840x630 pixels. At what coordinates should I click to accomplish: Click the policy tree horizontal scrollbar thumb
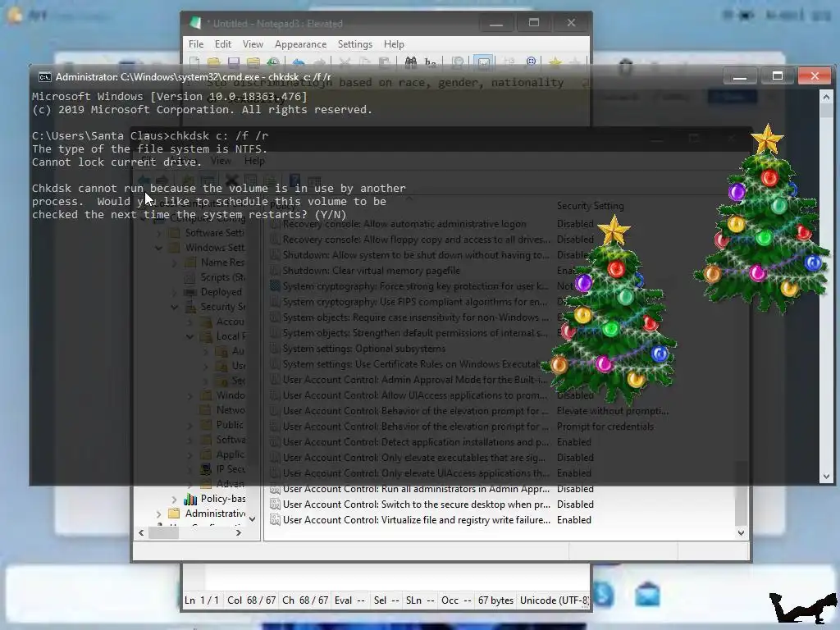pos(163,533)
